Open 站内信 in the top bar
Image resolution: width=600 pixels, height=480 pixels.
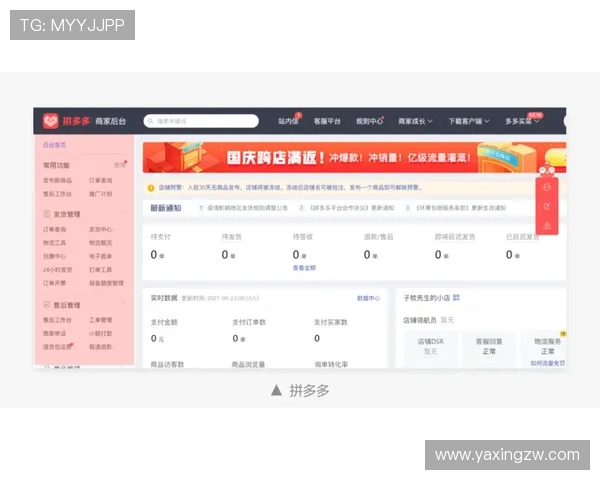click(288, 121)
